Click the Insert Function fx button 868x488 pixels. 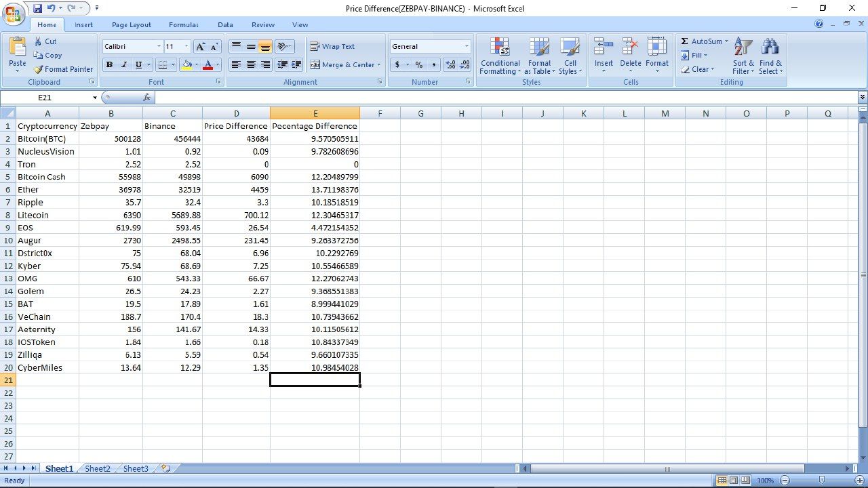coord(146,98)
